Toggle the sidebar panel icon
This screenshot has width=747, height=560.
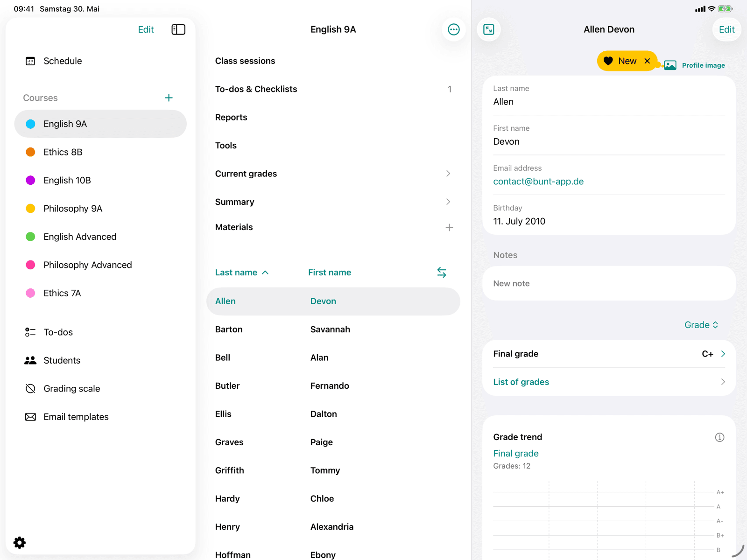point(178,29)
